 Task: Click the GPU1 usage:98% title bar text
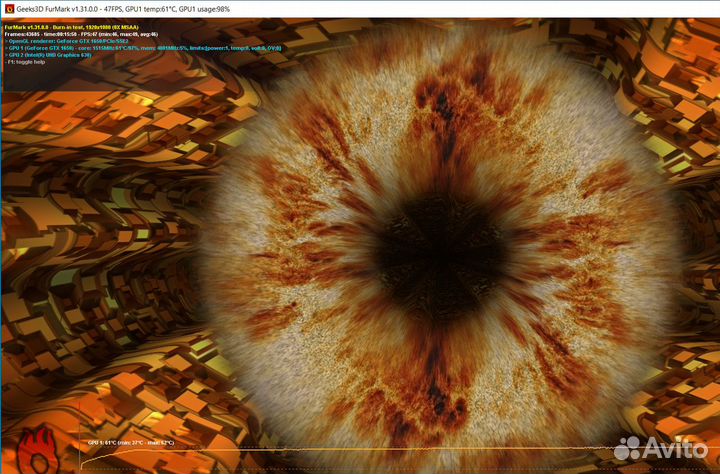point(251,8)
